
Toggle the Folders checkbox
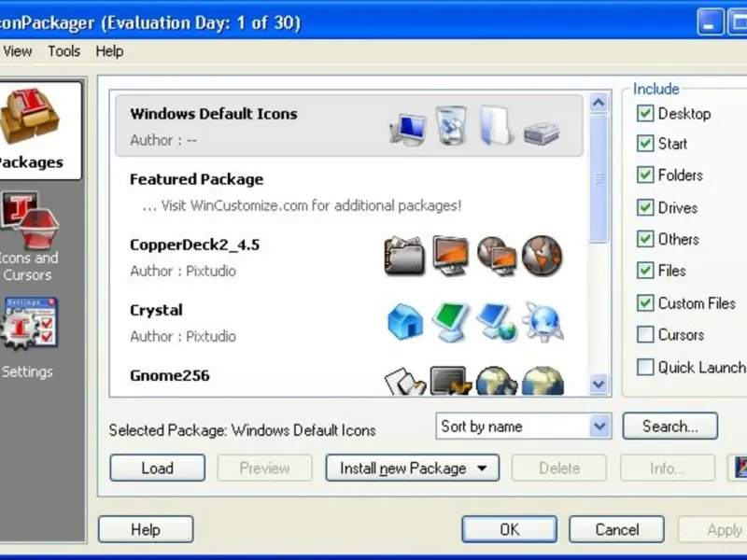click(645, 175)
